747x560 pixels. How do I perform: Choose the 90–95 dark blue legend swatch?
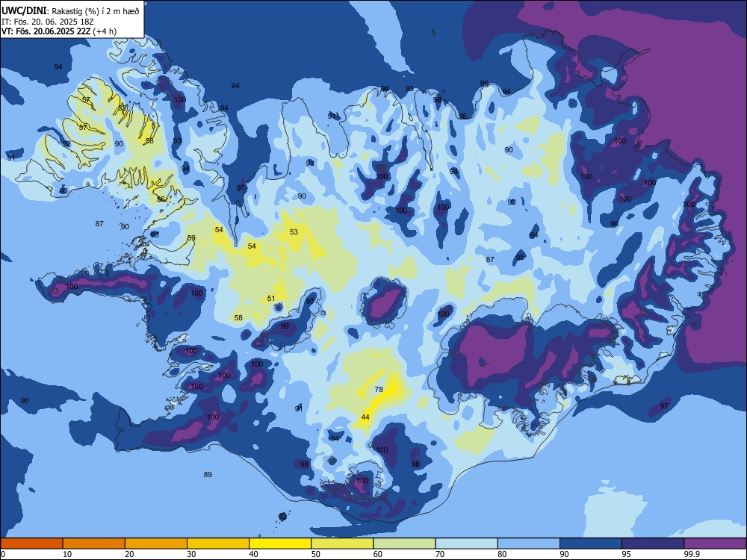pos(591,544)
